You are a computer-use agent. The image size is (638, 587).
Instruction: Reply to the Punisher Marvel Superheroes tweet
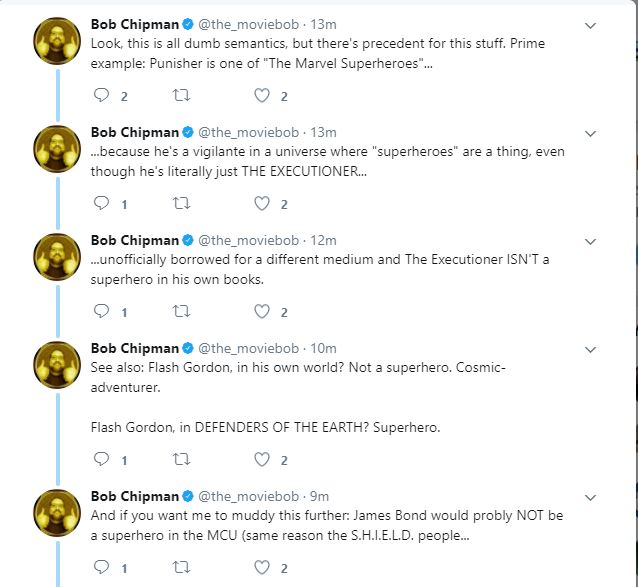click(x=101, y=95)
